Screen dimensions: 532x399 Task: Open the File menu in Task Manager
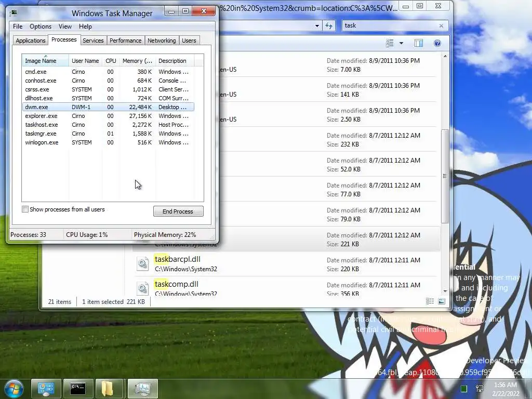(18, 26)
